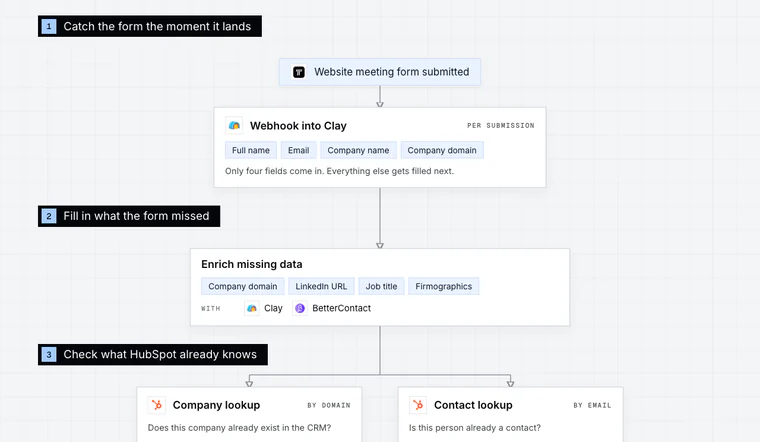Click the 'Company lookup' title

coord(216,405)
